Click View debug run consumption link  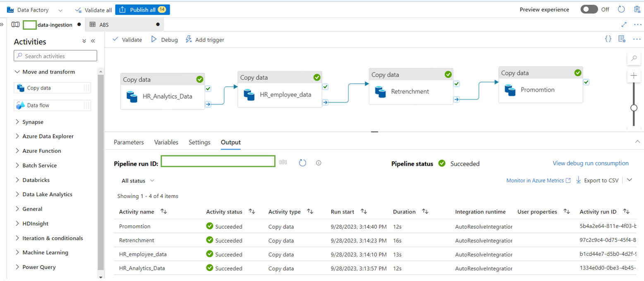[x=591, y=163]
